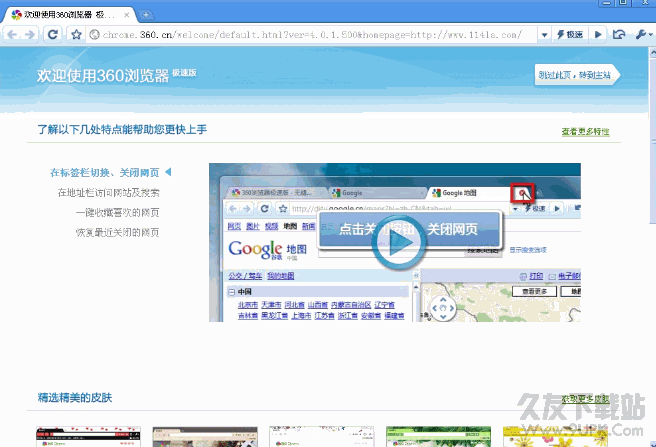Click the 欢迎使用360浏览器 page heading
The image size is (656, 447).
pos(103,75)
